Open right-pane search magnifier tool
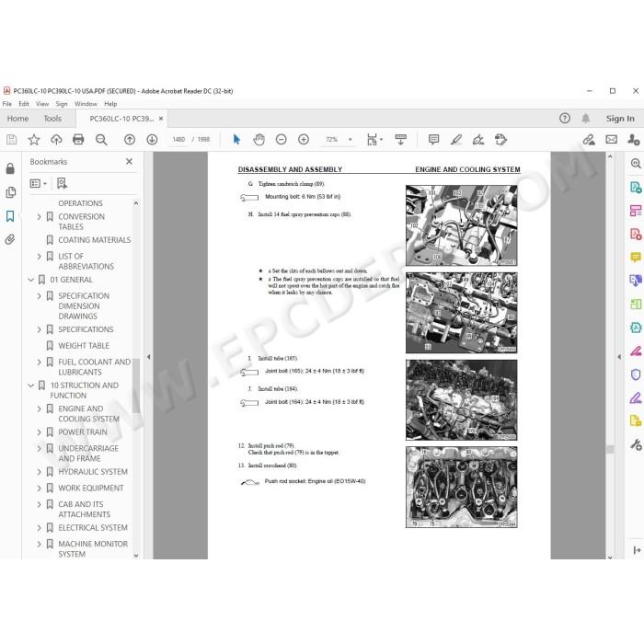Viewport: 644px width, 644px height. [636, 164]
